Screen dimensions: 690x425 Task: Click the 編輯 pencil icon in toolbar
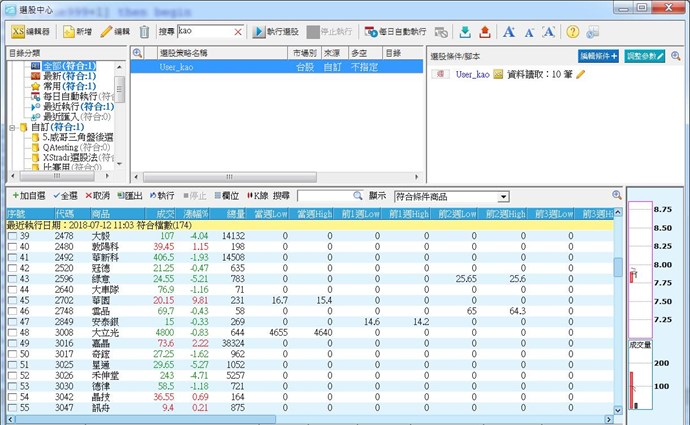click(x=115, y=32)
